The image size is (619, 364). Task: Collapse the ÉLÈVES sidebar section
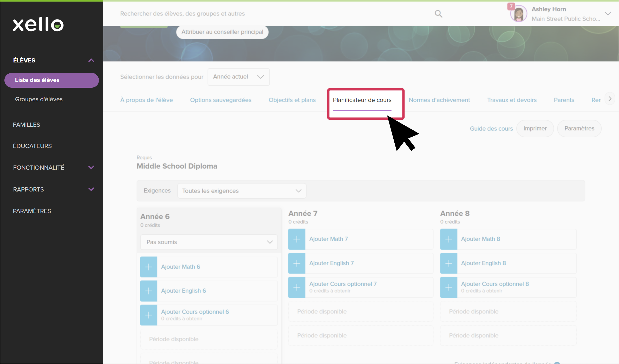[91, 60]
